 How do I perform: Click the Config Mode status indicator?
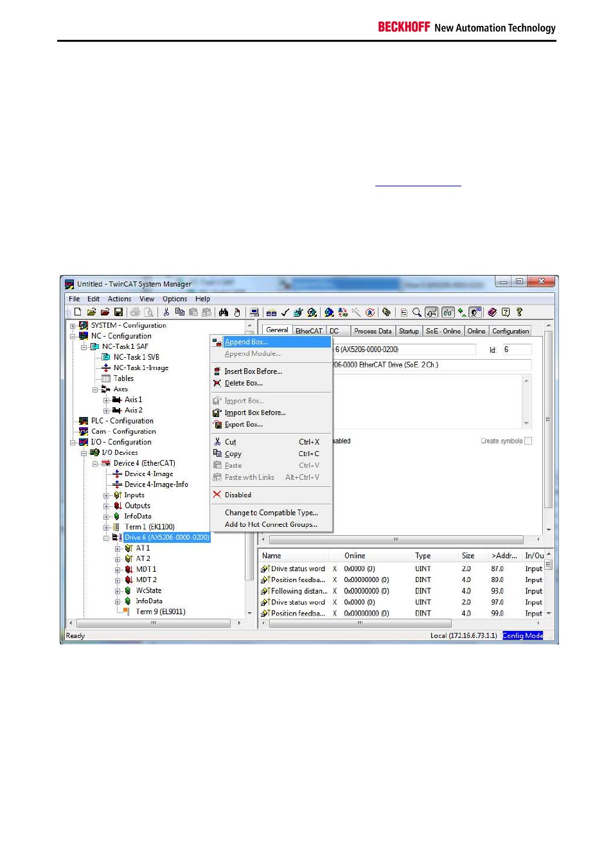point(523,635)
